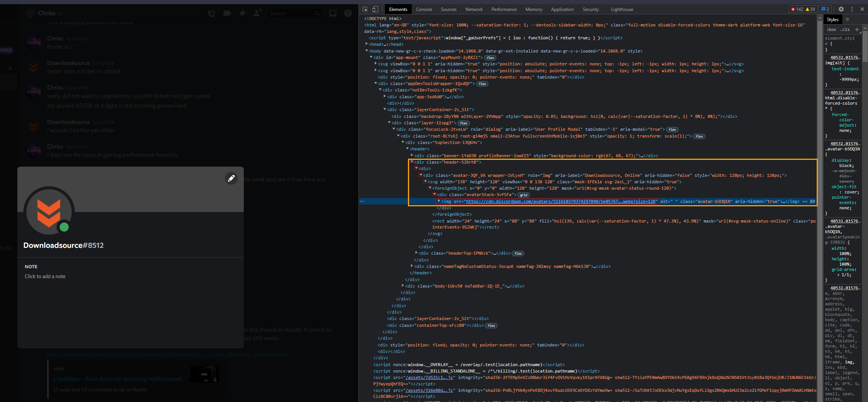The height and width of the screenshot is (402, 868).
Task: Show more Styles sidebar tabs chevron
Action: click(847, 19)
